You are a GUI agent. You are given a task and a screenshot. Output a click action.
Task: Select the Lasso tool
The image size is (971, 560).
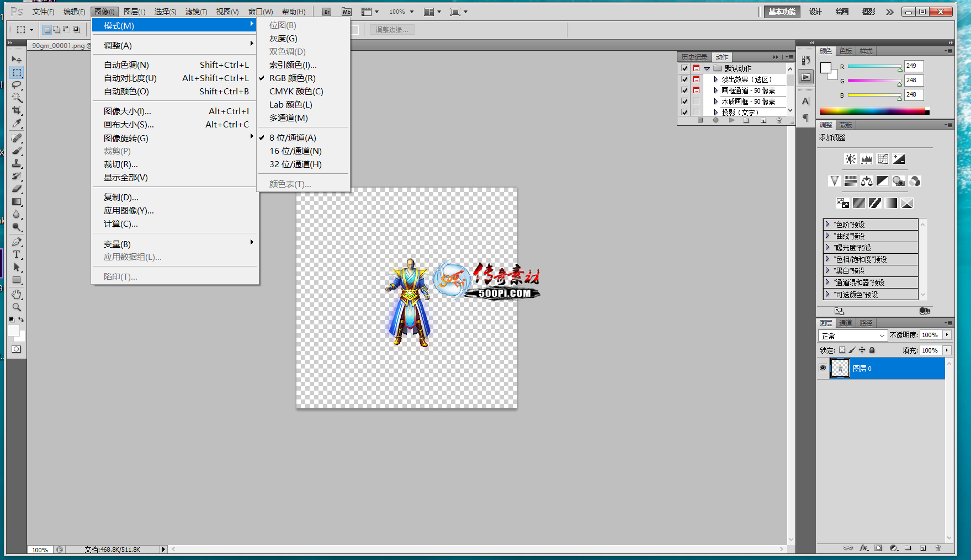coord(17,85)
